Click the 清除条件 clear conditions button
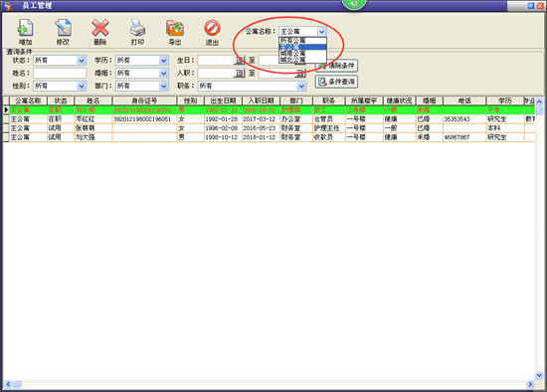Viewport: 547px width, 392px height. point(336,66)
